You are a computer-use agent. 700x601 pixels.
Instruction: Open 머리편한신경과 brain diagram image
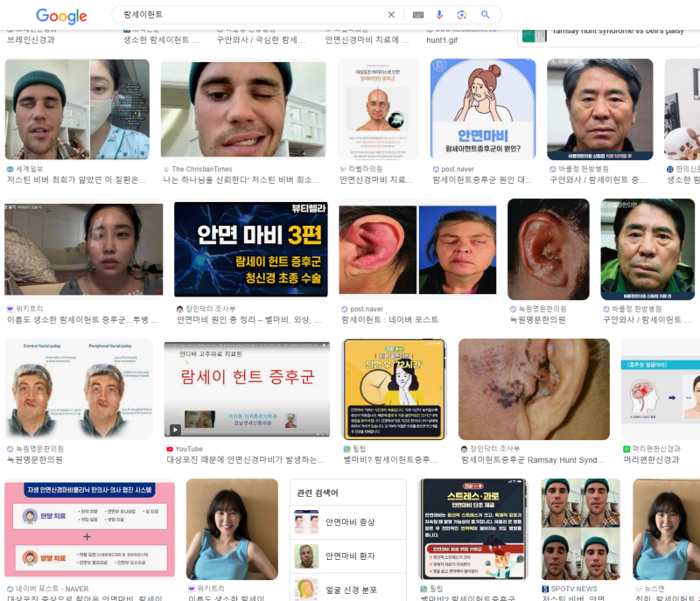point(661,389)
